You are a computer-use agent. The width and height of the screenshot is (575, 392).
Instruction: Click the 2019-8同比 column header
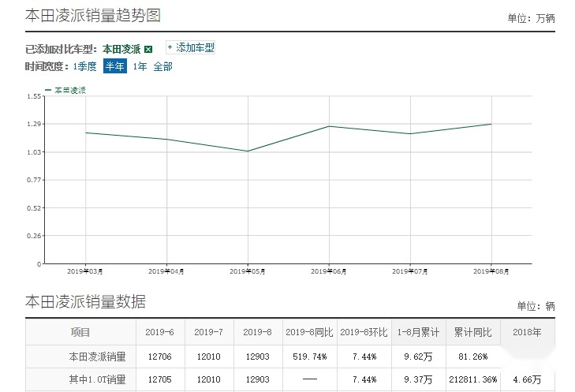coord(309,332)
